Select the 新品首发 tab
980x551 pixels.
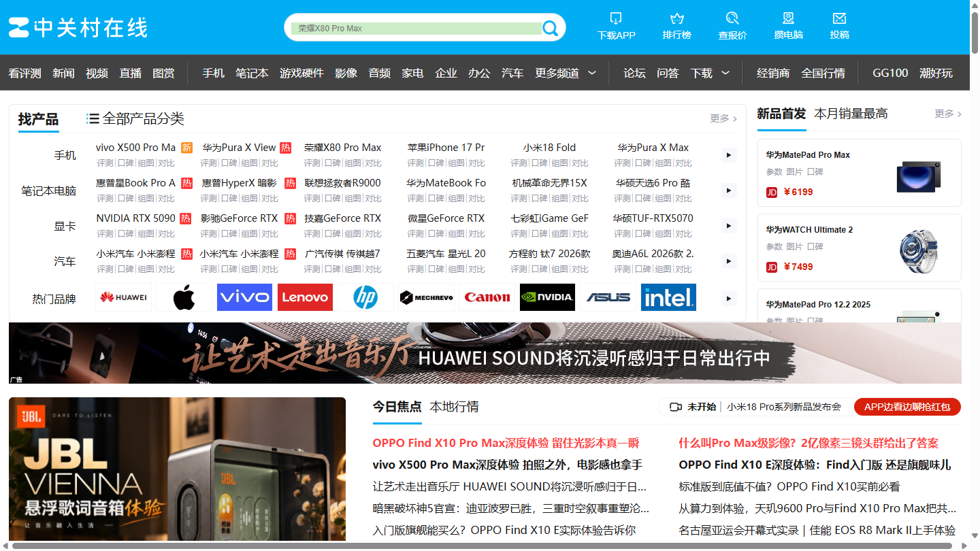[781, 114]
